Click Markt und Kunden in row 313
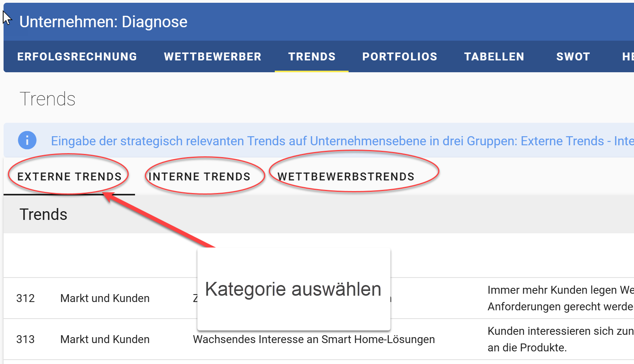 pos(105,339)
